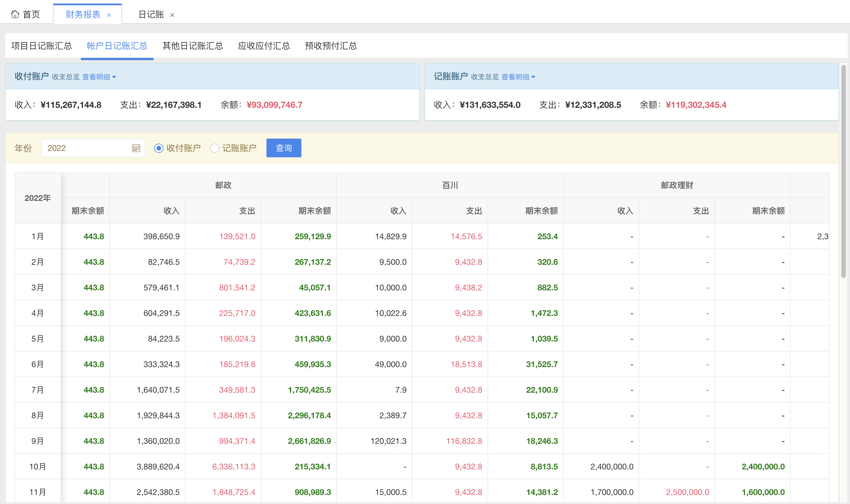The width and height of the screenshot is (850, 504).
Task: Click 收付账户 balance ¥93,099,746.7
Action: [x=274, y=105]
